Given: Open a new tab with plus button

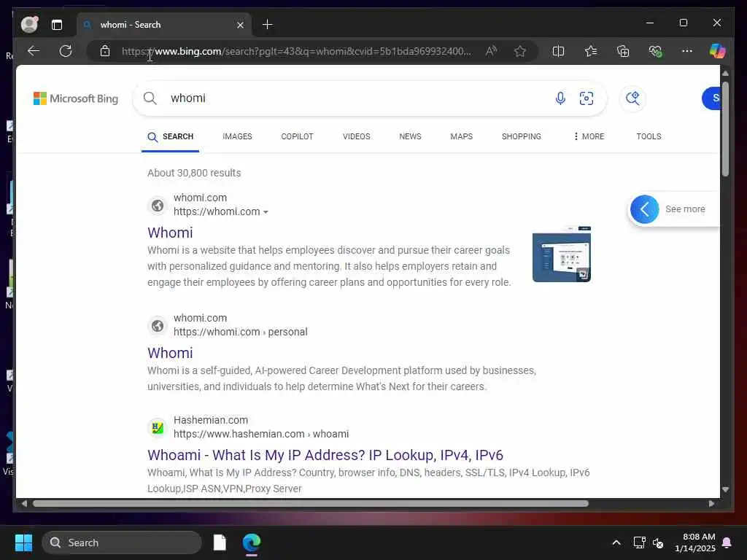Looking at the screenshot, I should pos(267,24).
